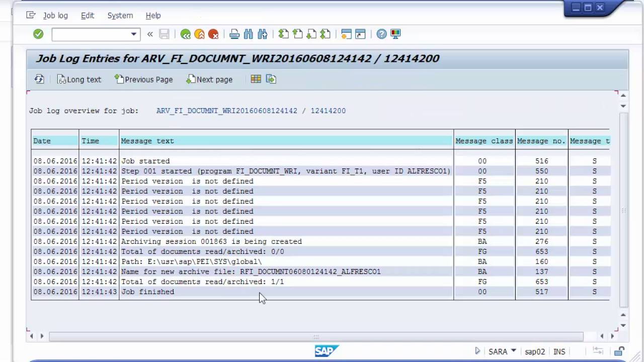Click the Last Page toolbar icon
Image resolution: width=644 pixels, height=362 pixels.
325,34
